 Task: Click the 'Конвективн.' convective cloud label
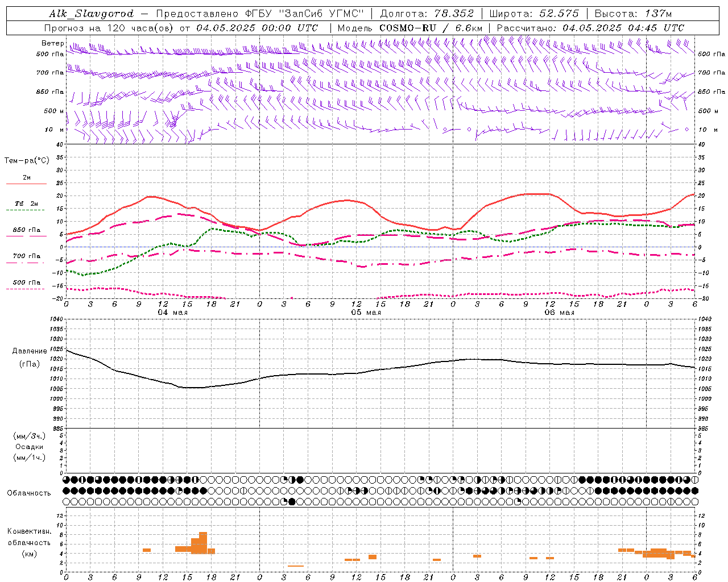pos(30,531)
